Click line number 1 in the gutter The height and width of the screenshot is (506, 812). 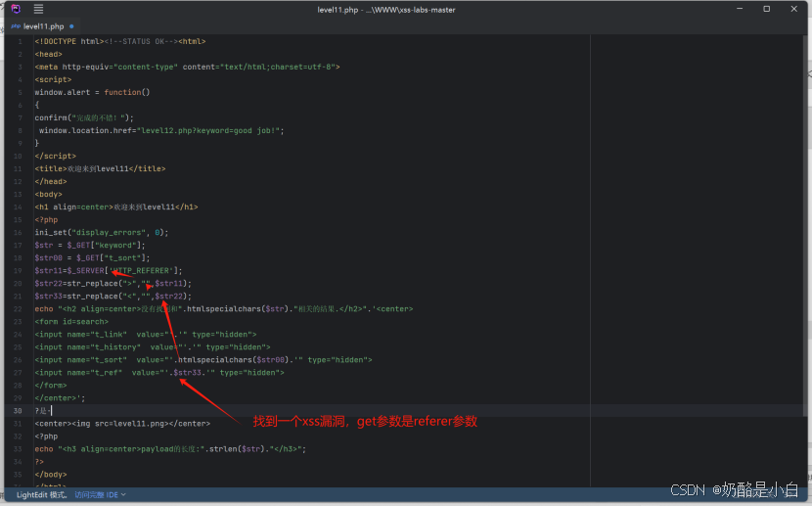pyautogui.click(x=21, y=41)
